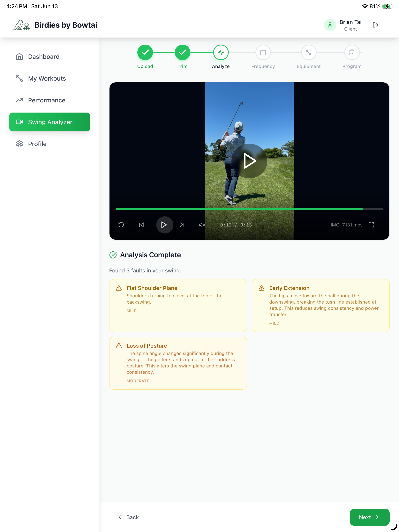Skip back to the previous frame

point(141,225)
